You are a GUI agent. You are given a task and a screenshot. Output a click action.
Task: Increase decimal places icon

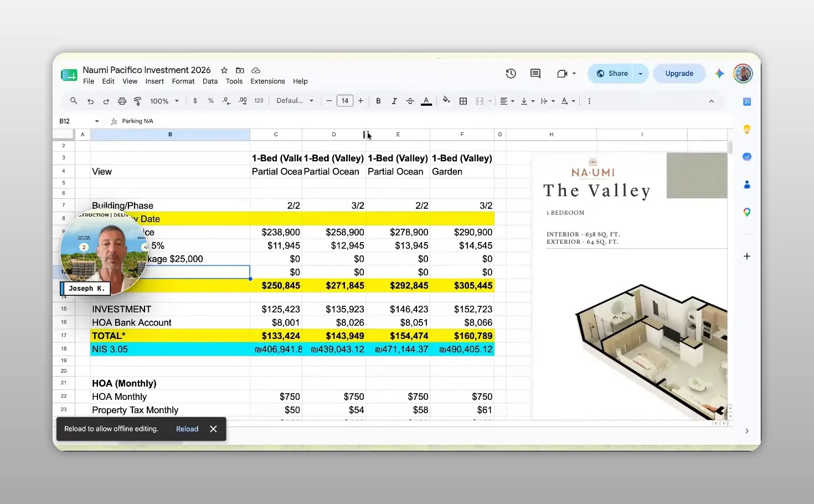click(243, 101)
